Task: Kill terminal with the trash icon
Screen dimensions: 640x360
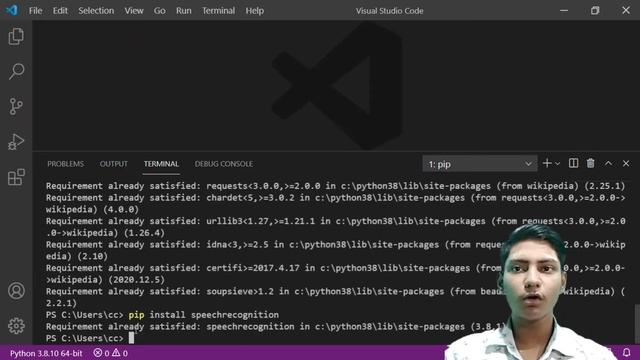Action: 591,163
